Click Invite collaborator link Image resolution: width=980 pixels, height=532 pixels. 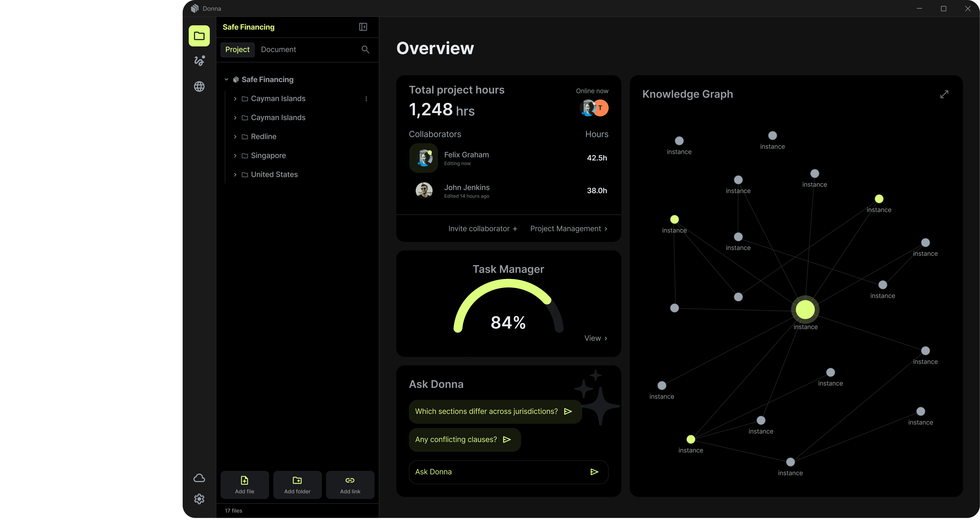click(482, 229)
